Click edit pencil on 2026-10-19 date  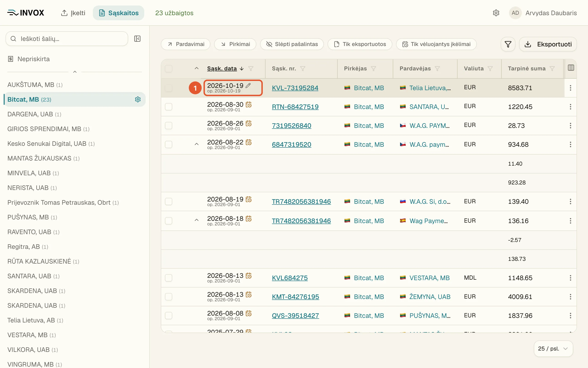pyautogui.click(x=248, y=85)
